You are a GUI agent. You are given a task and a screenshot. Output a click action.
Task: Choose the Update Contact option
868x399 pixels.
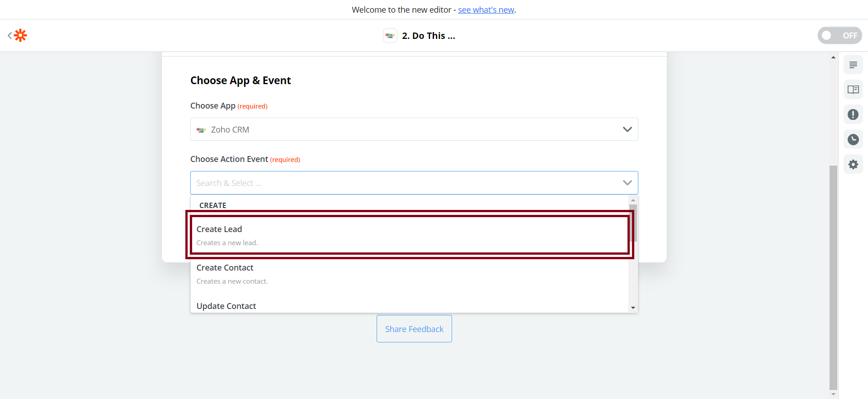(x=226, y=306)
